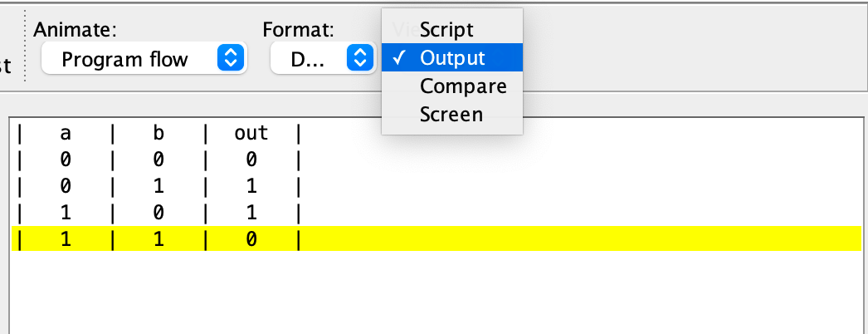The width and height of the screenshot is (868, 334).
Task: Click the 'a' column header
Action: click(64, 133)
